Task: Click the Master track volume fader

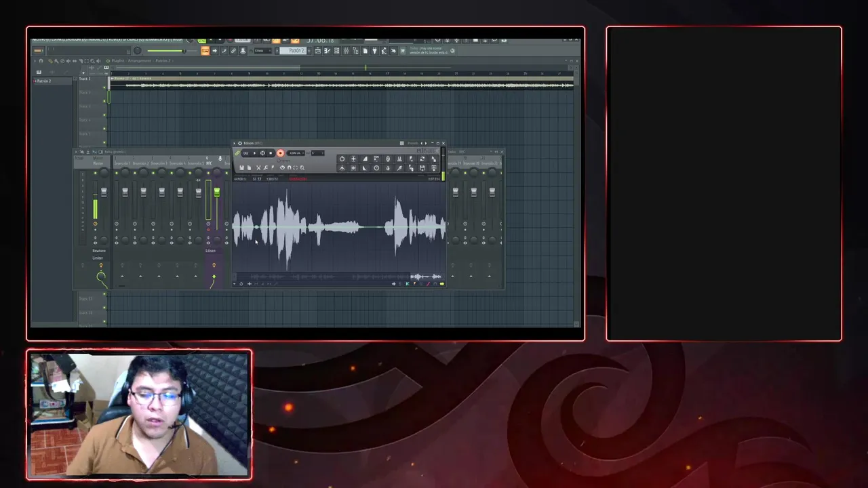Action: [x=104, y=192]
